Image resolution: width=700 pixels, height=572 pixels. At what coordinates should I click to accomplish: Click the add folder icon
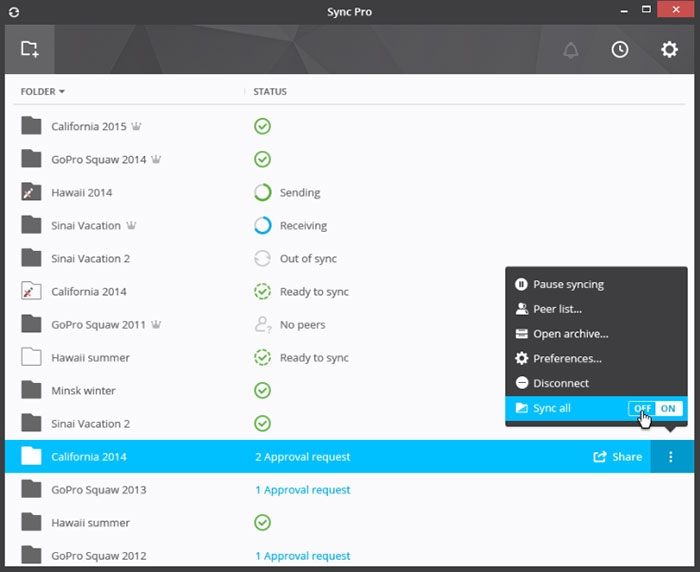pos(29,49)
